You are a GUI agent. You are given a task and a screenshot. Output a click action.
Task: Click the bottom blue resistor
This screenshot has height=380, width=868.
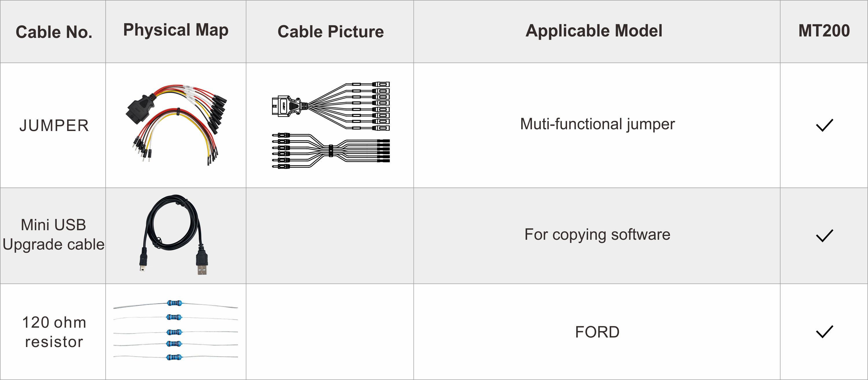[x=174, y=357]
